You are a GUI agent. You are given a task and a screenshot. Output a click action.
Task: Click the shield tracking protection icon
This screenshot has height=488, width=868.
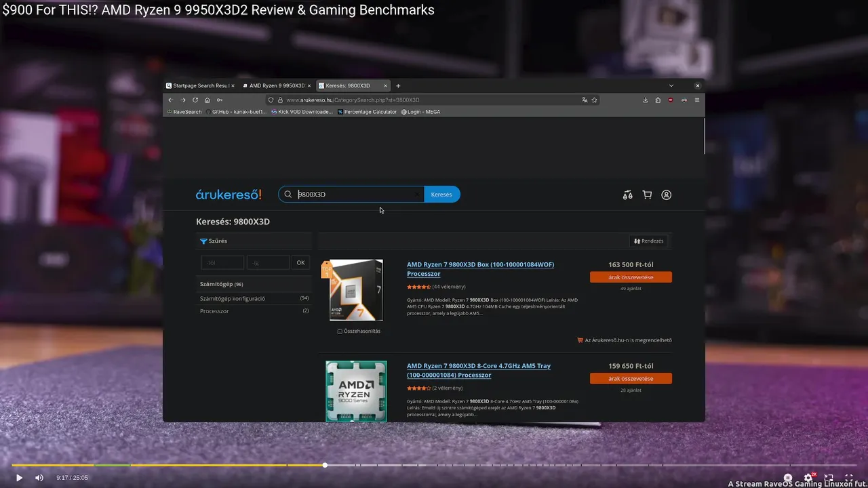[271, 100]
